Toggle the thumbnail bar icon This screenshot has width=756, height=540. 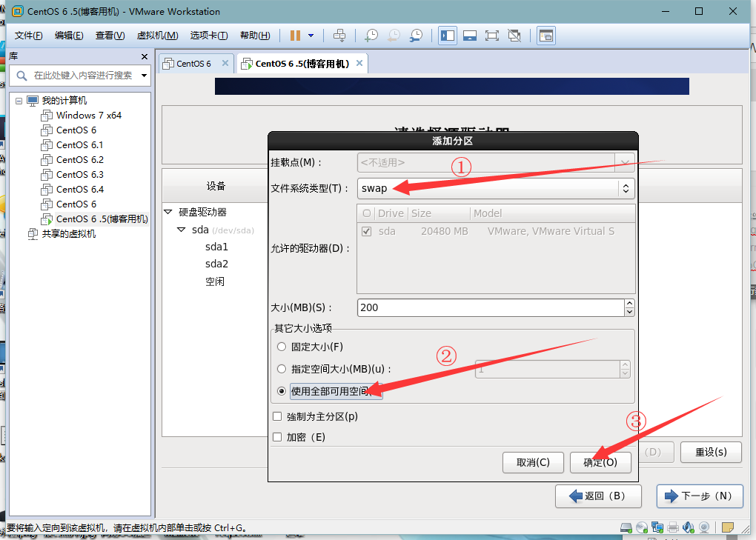(x=470, y=35)
